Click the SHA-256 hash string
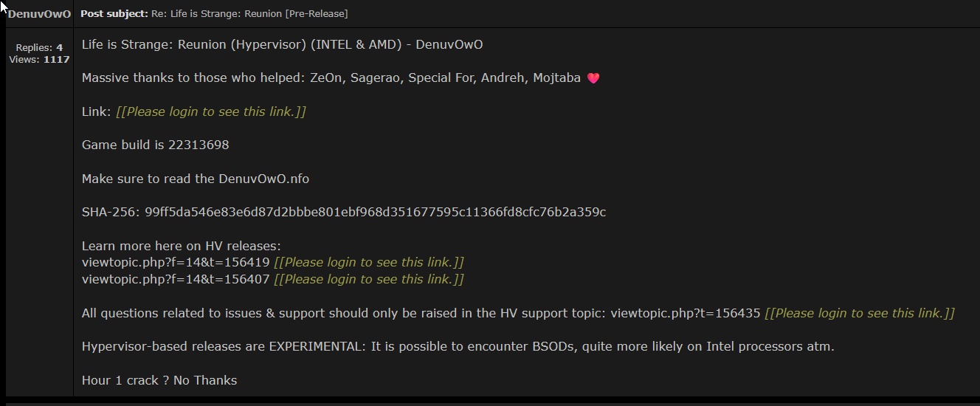This screenshot has width=980, height=406. (375, 212)
